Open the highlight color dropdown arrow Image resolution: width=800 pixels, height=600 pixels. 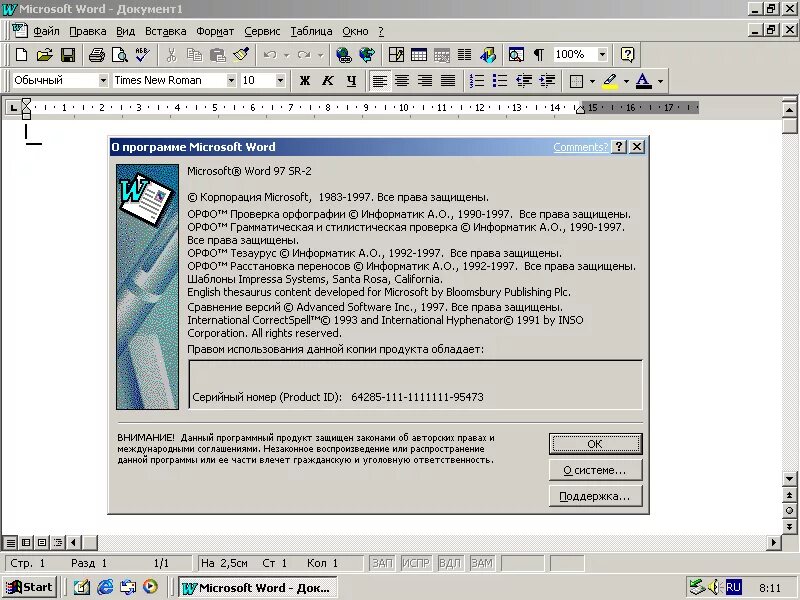(x=626, y=81)
